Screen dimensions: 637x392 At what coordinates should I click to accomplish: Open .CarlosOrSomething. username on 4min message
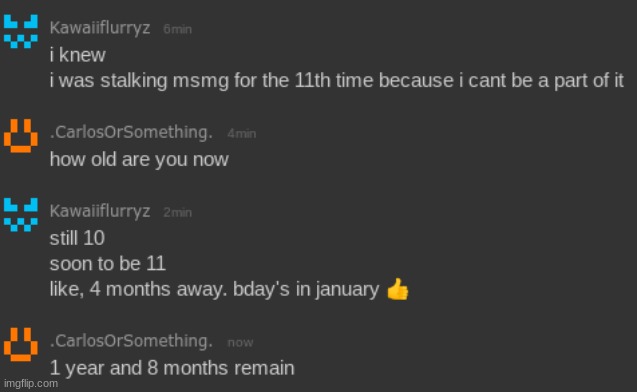[x=131, y=132]
